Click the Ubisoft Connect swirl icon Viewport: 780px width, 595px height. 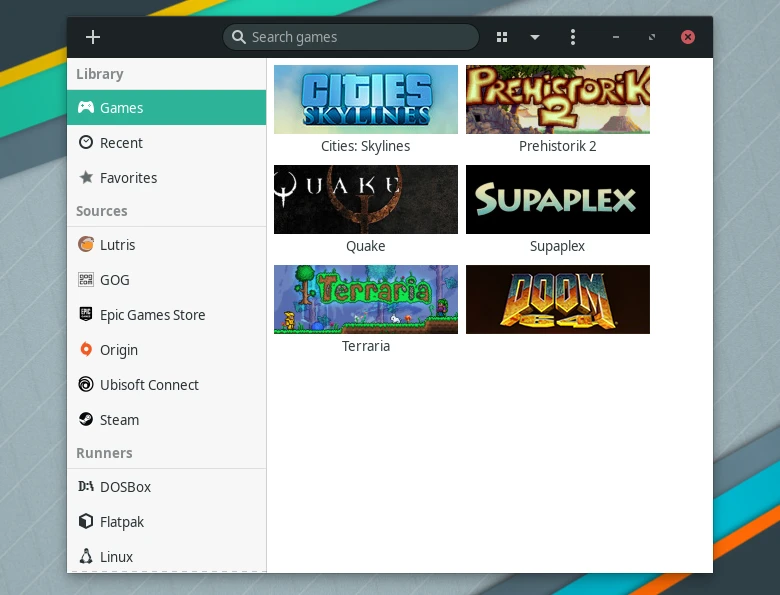pos(86,384)
